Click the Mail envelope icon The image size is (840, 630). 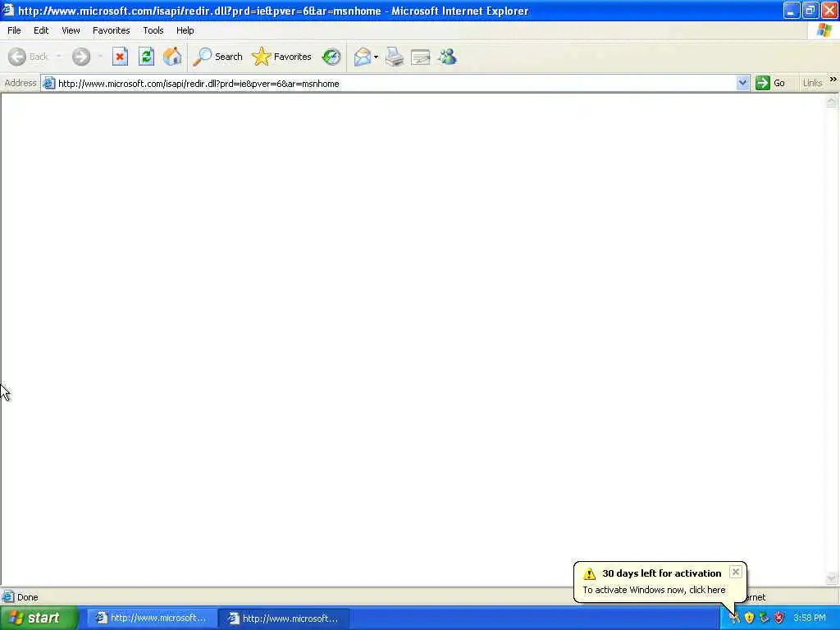tap(363, 57)
